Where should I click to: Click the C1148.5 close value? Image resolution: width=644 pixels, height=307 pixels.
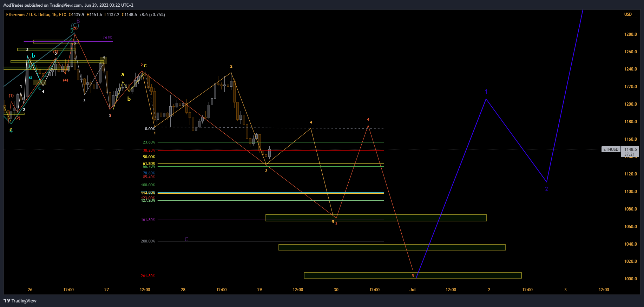129,15
